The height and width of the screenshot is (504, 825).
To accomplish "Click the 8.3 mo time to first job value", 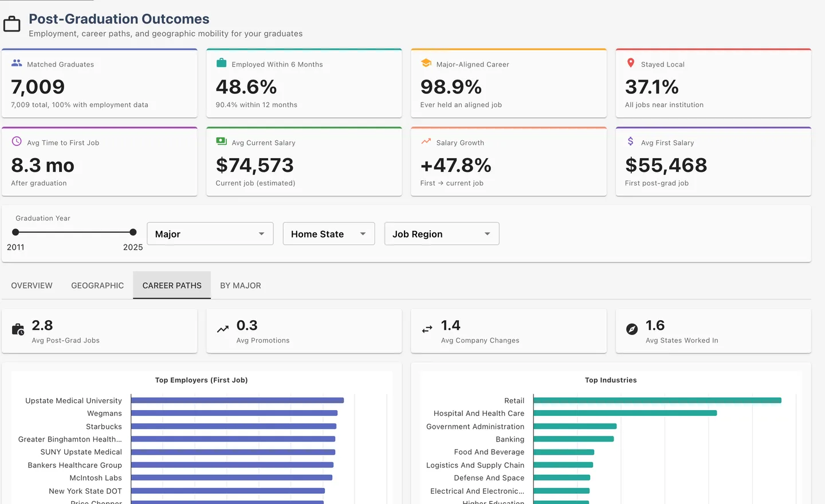I will tap(43, 166).
